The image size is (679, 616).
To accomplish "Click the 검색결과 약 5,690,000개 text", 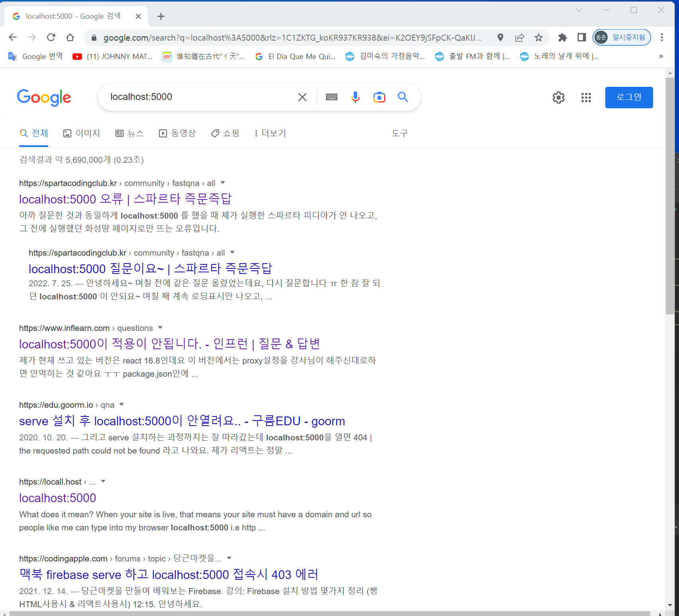I will click(x=81, y=160).
